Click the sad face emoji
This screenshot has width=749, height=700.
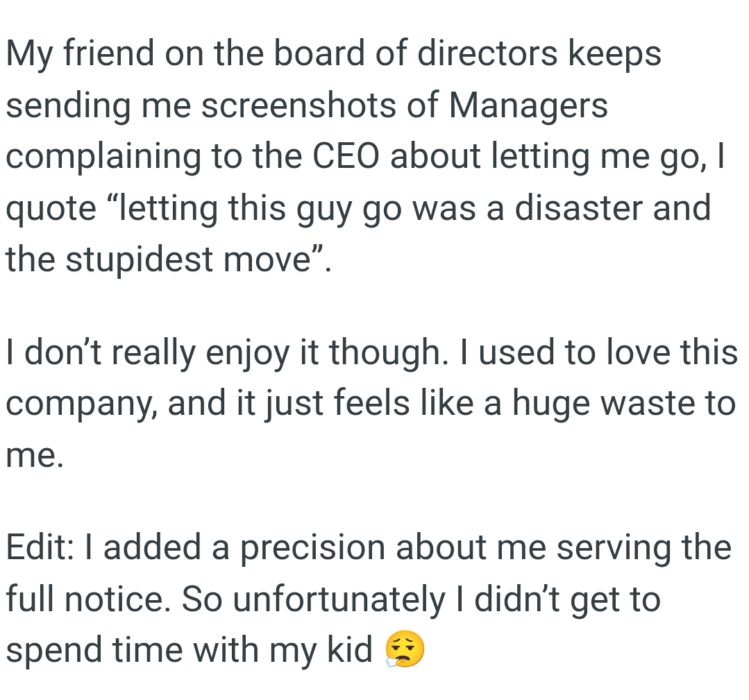tap(405, 651)
